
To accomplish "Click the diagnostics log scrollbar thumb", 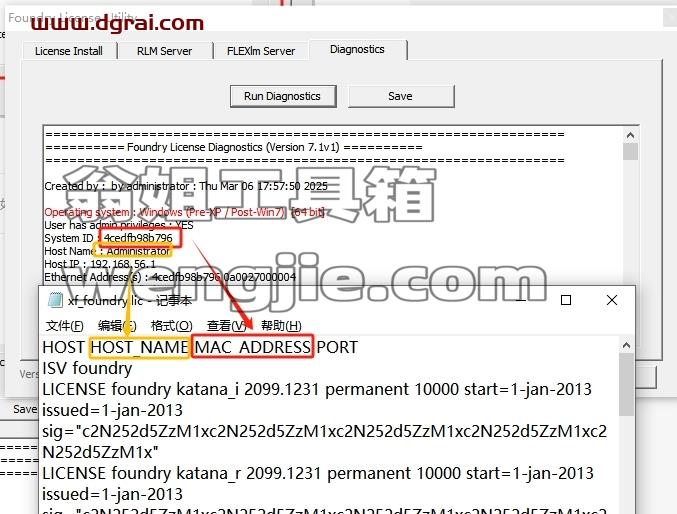I will pos(630,152).
